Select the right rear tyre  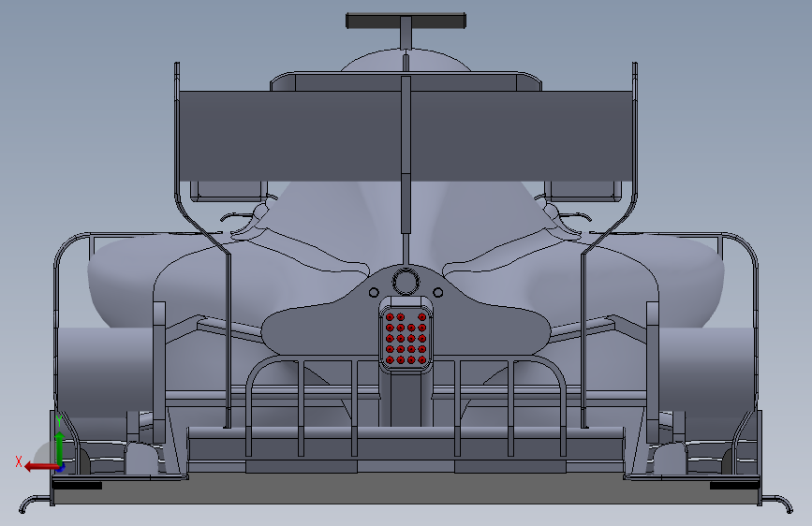[x=707, y=371]
